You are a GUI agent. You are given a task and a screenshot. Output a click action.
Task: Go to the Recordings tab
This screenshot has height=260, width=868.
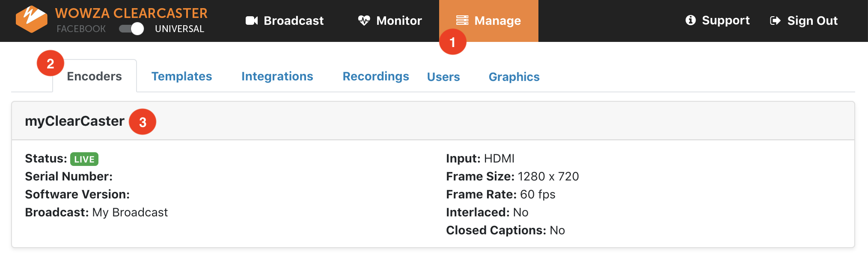pyautogui.click(x=375, y=77)
